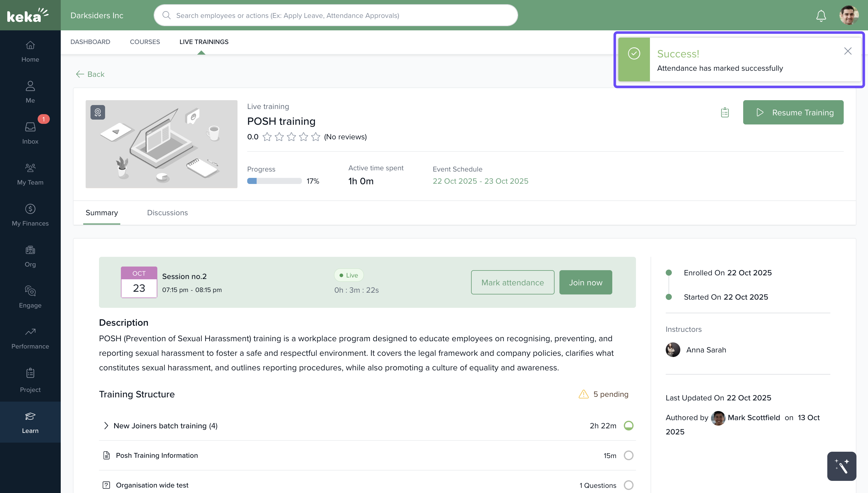Open the notifications bell

point(821,15)
